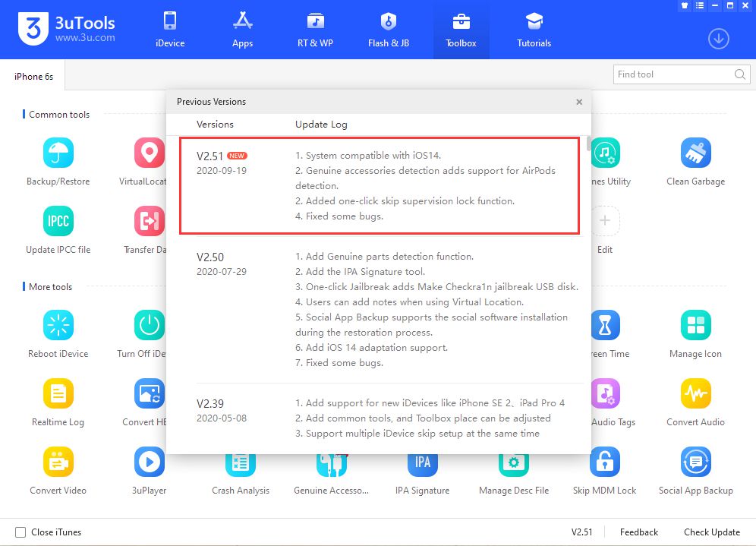
Task: Open the skin shirt icon in title bar
Action: point(685,6)
